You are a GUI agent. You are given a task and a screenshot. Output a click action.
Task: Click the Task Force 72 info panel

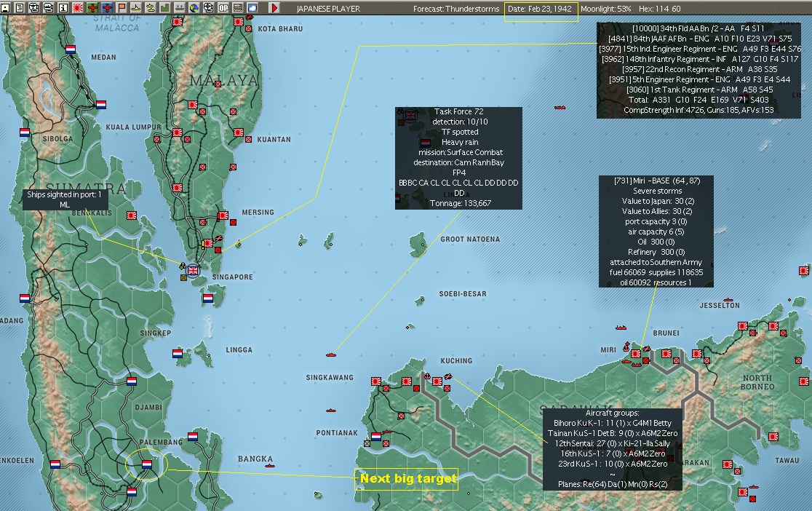[459, 158]
